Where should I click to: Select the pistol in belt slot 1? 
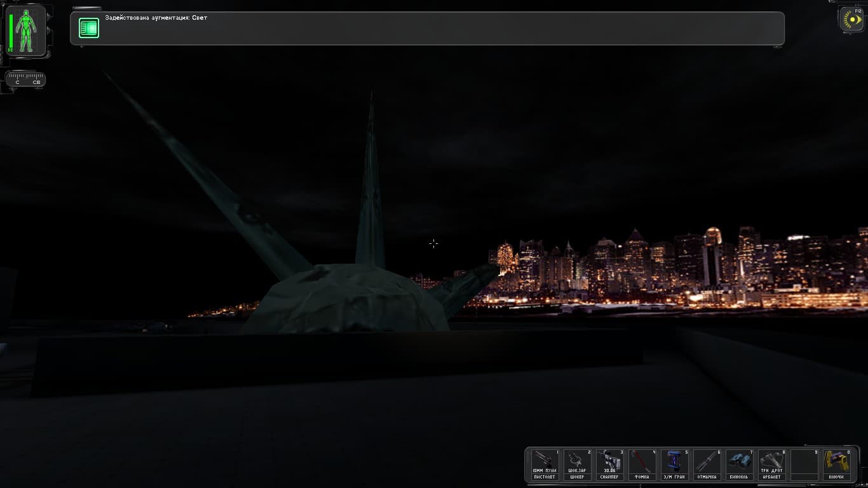pyautogui.click(x=545, y=465)
